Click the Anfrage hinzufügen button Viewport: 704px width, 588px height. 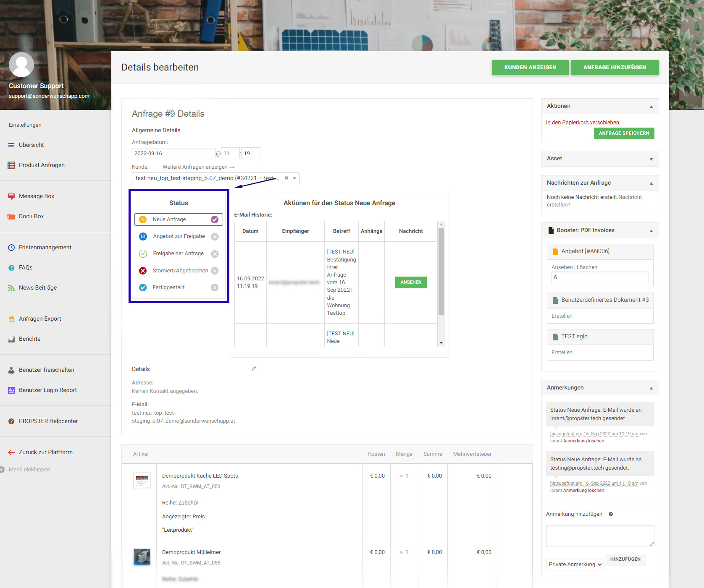pyautogui.click(x=615, y=68)
